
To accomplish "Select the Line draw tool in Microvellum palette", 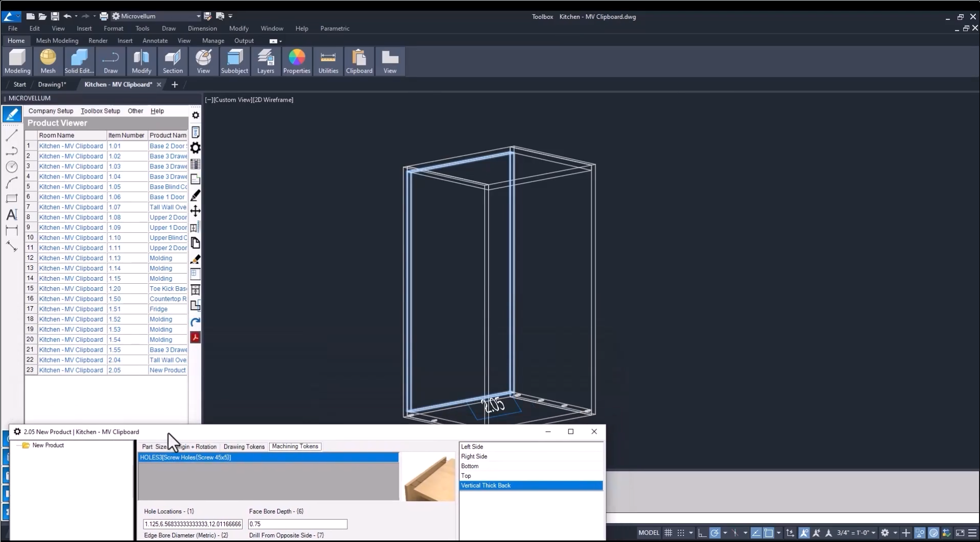I will coord(11,135).
